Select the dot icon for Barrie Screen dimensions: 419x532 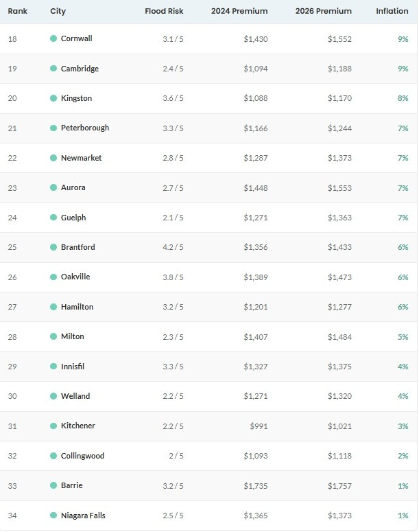pos(53,486)
